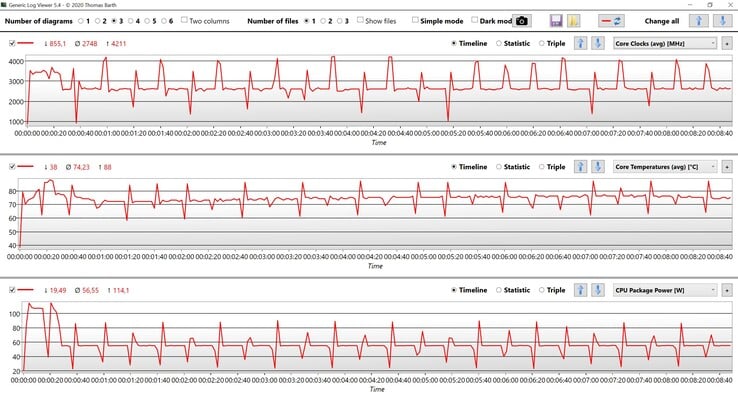738x400 pixels.
Task: Select 1 for Number of diagrams
Action: [81, 21]
